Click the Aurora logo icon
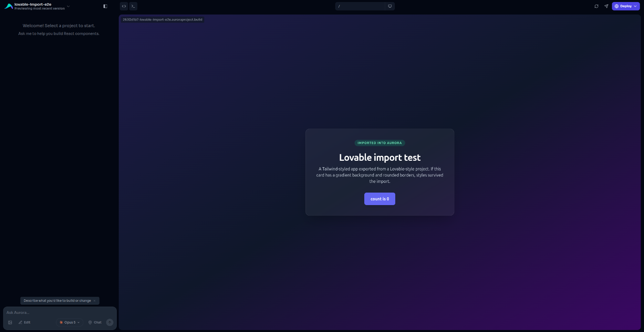 [8, 6]
